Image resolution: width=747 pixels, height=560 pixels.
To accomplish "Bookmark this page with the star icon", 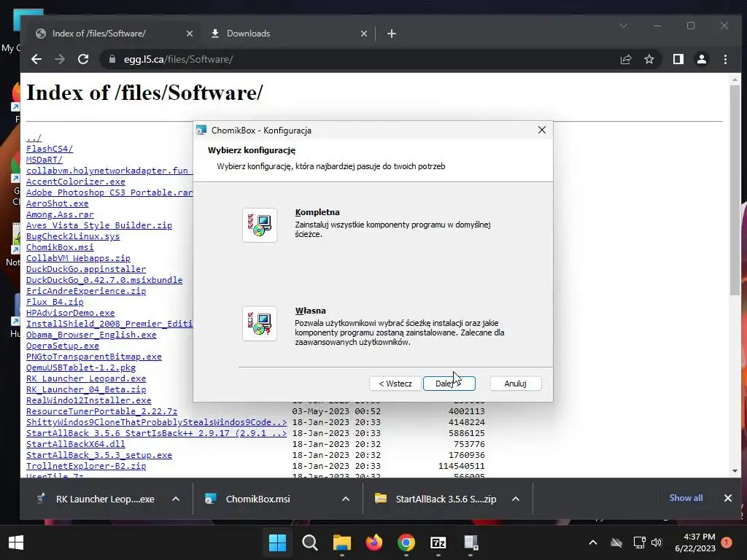I will tap(649, 59).
